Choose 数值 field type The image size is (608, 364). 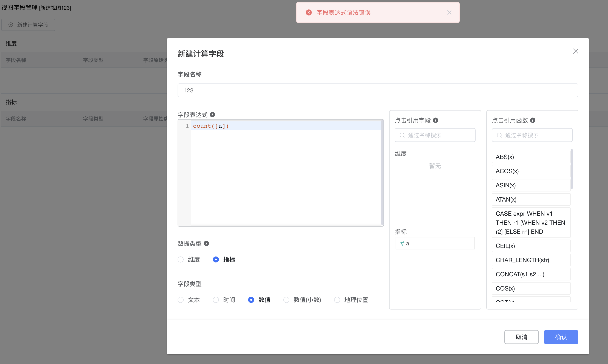(251, 300)
